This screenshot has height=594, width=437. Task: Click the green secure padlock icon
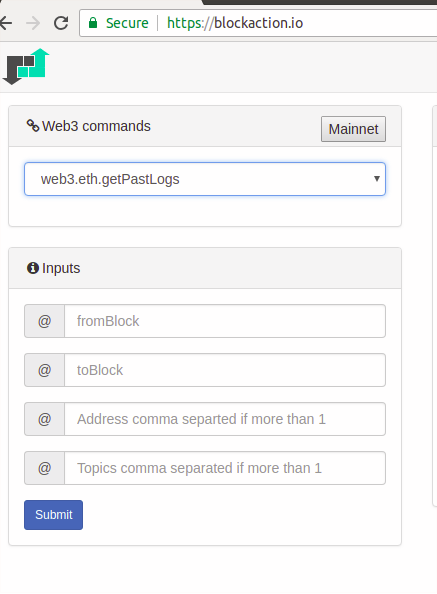point(93,23)
